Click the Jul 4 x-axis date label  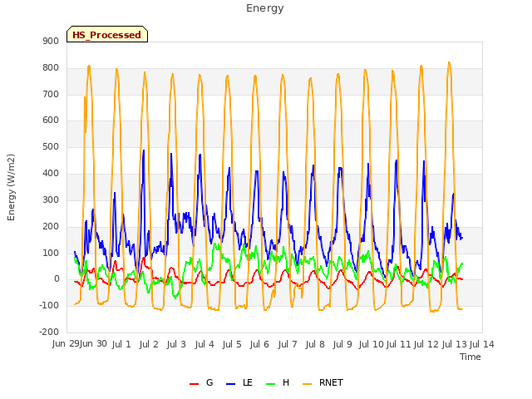(x=204, y=344)
